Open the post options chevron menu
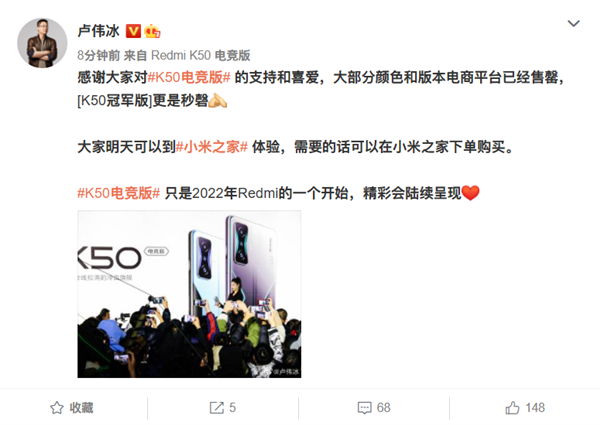Viewport: 600px width, 425px height. point(573,24)
